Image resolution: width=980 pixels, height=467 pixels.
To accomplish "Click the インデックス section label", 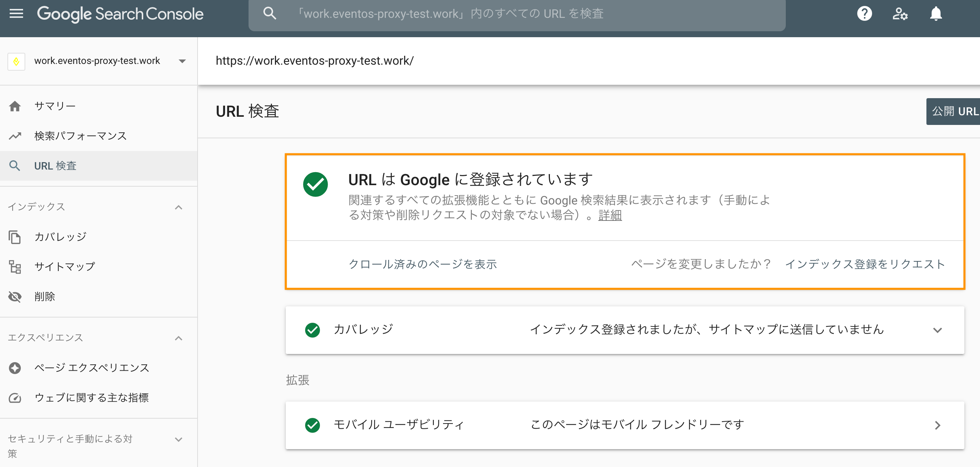I will (36, 207).
